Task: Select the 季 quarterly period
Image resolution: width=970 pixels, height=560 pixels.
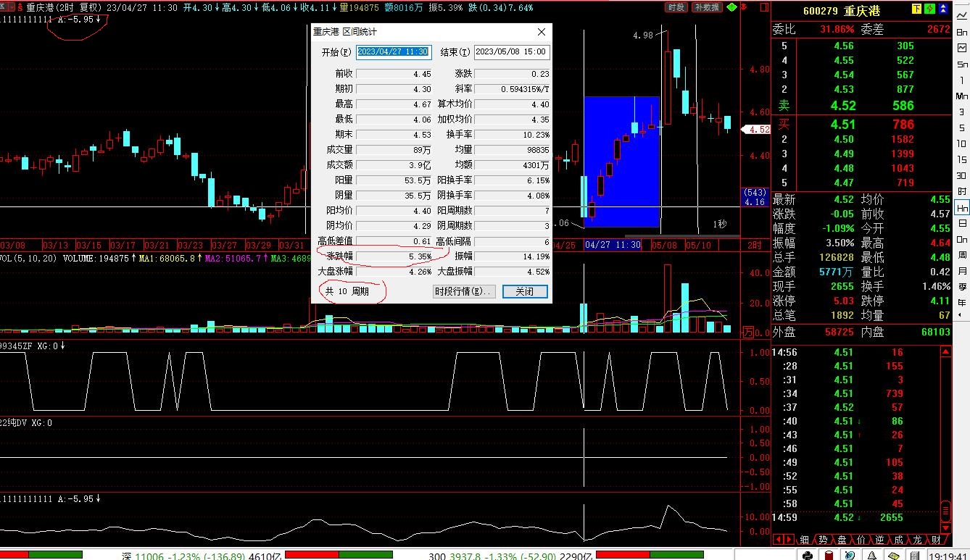Action: [x=962, y=287]
